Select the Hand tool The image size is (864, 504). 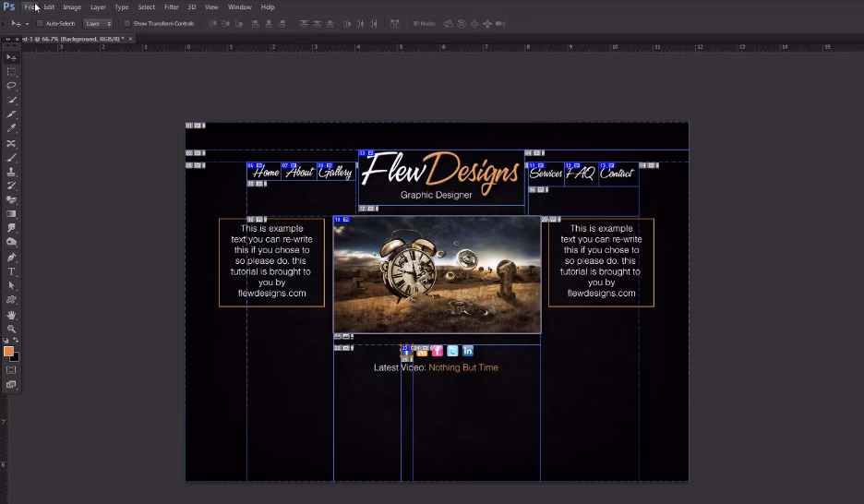tap(11, 315)
